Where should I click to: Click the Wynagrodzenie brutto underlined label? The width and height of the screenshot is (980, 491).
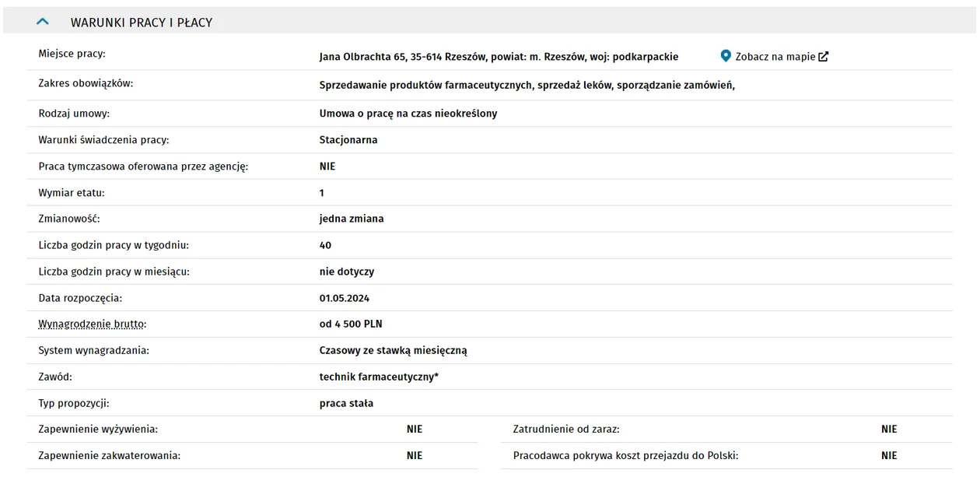[93, 324]
